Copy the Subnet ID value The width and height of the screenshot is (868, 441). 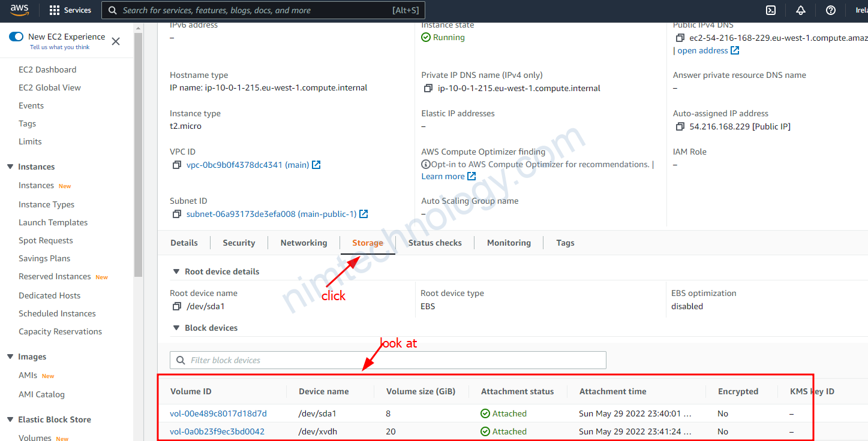point(176,214)
